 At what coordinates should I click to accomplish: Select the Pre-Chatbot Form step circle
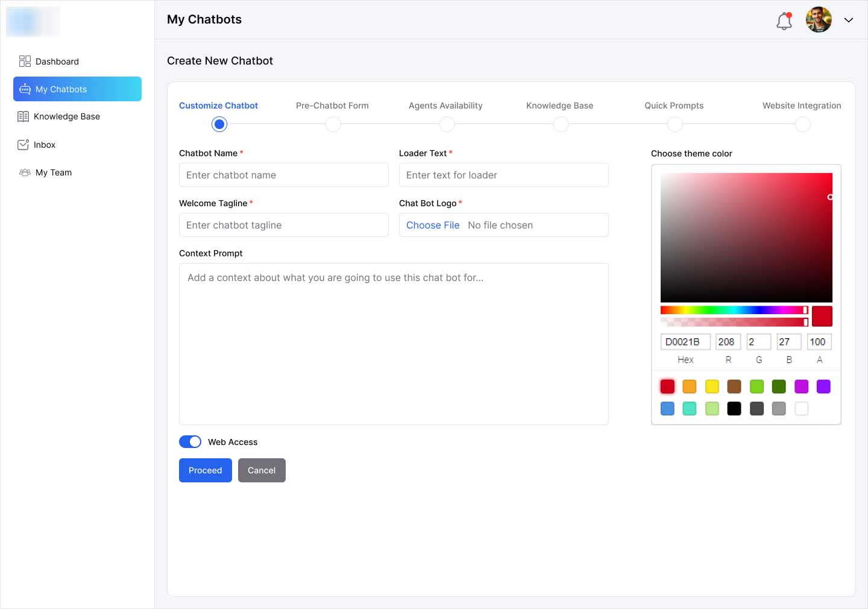point(333,124)
